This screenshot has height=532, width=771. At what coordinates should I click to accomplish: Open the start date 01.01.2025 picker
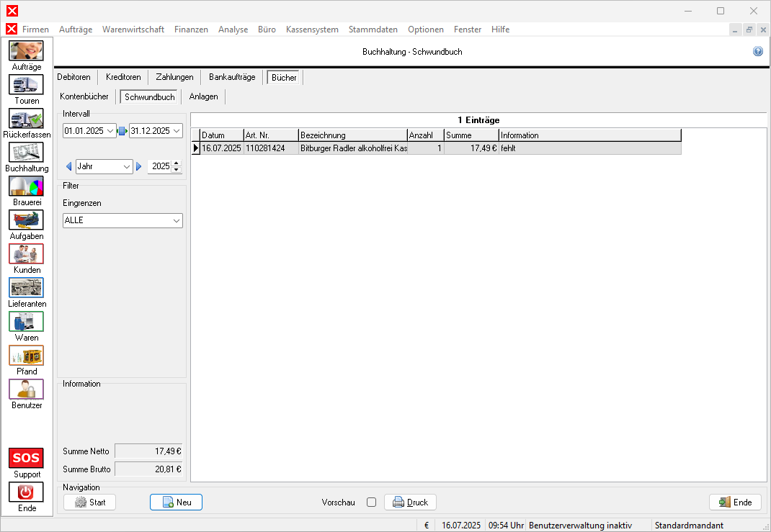110,131
